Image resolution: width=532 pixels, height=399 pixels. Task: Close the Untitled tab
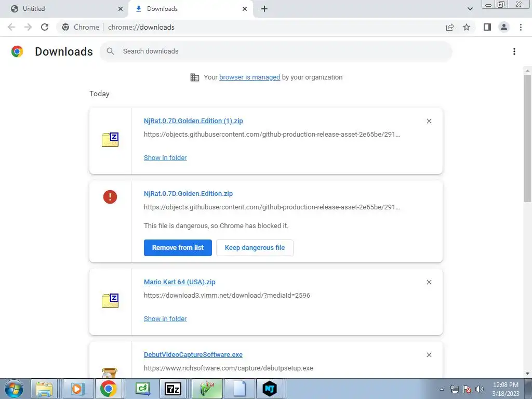[121, 9]
